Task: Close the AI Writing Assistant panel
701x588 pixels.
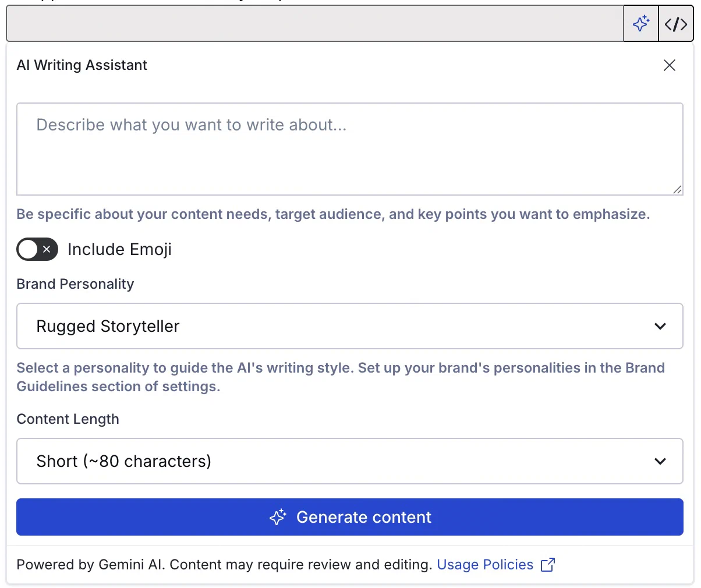Action: [x=669, y=65]
